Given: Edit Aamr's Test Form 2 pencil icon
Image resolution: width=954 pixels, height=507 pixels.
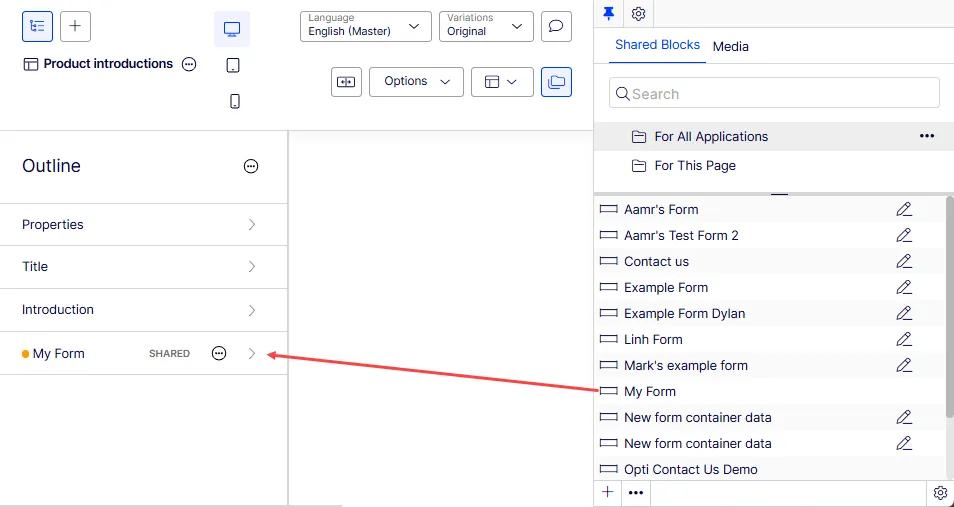Looking at the screenshot, I should tap(904, 236).
